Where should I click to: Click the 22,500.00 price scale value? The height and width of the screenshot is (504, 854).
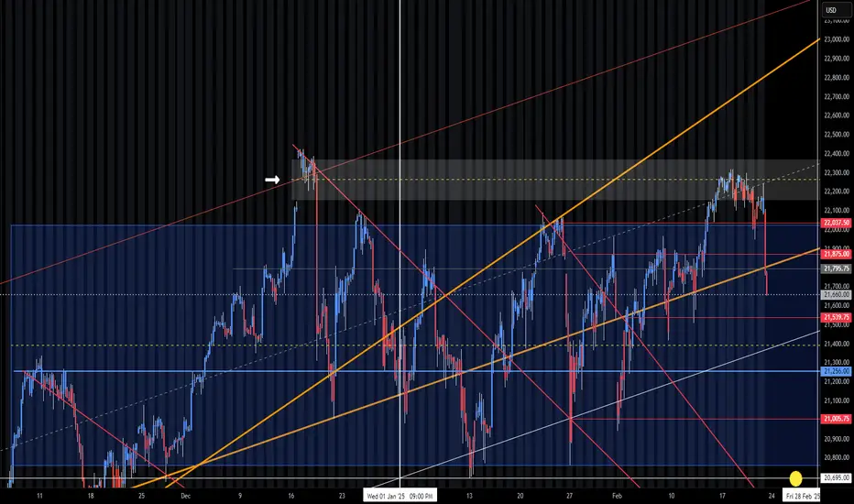coord(837,135)
